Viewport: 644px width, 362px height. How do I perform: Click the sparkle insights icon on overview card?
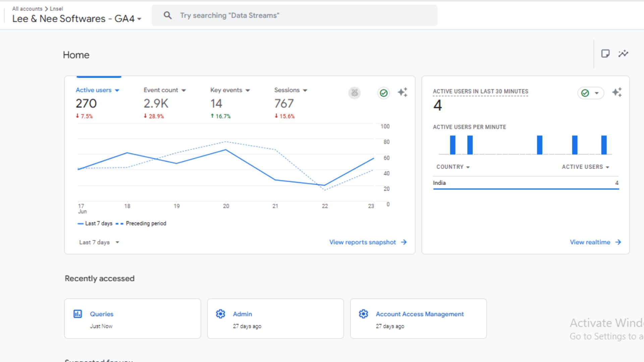pyautogui.click(x=402, y=92)
